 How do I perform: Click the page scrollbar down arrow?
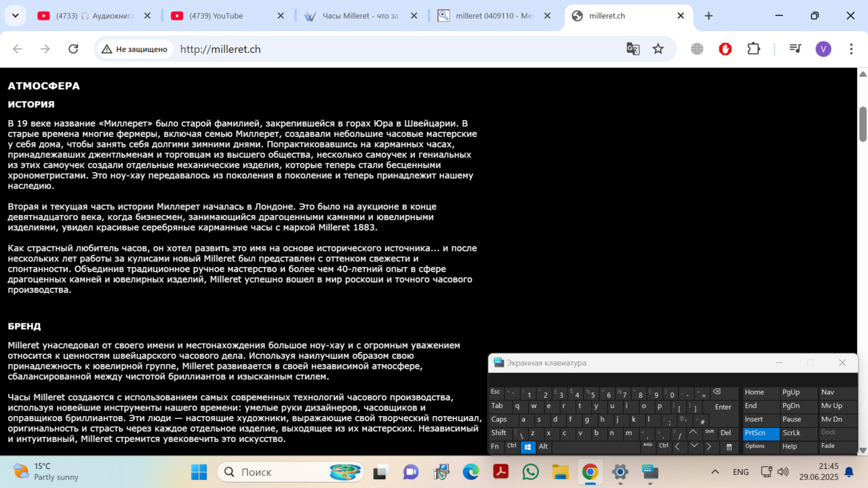click(x=863, y=450)
